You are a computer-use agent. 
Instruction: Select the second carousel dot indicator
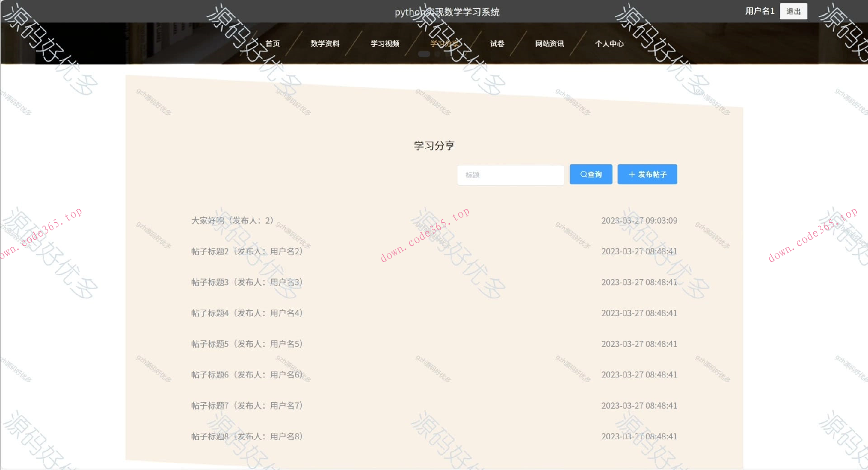click(438, 53)
